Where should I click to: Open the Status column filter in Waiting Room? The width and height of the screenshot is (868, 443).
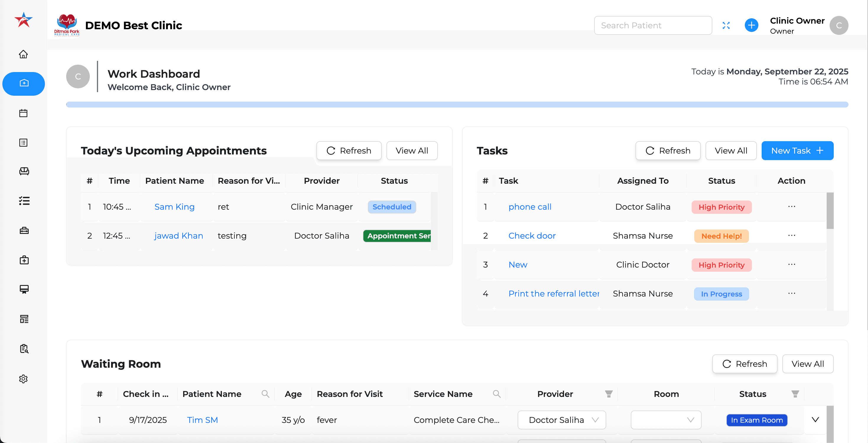click(x=795, y=394)
